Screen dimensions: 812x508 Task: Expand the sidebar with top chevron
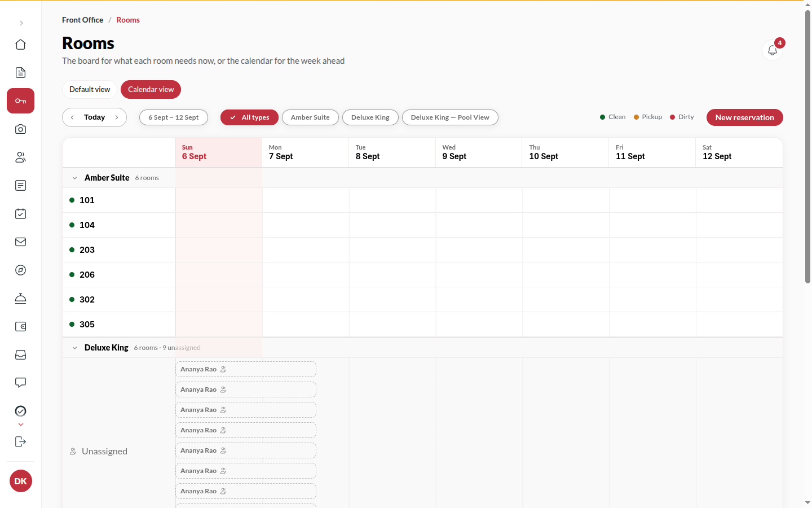pos(21,23)
